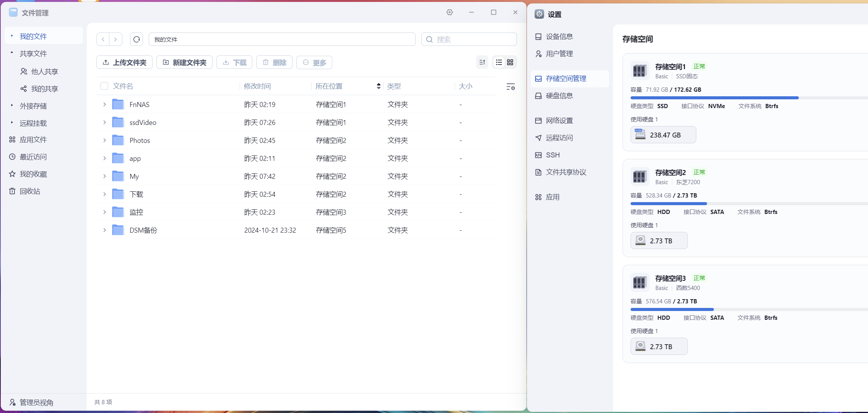Expand the app folder row
Image resolution: width=868 pixels, height=413 pixels.
click(x=104, y=158)
